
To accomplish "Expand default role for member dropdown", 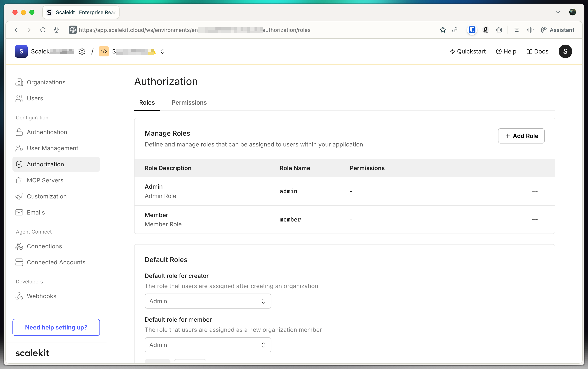I will 208,345.
